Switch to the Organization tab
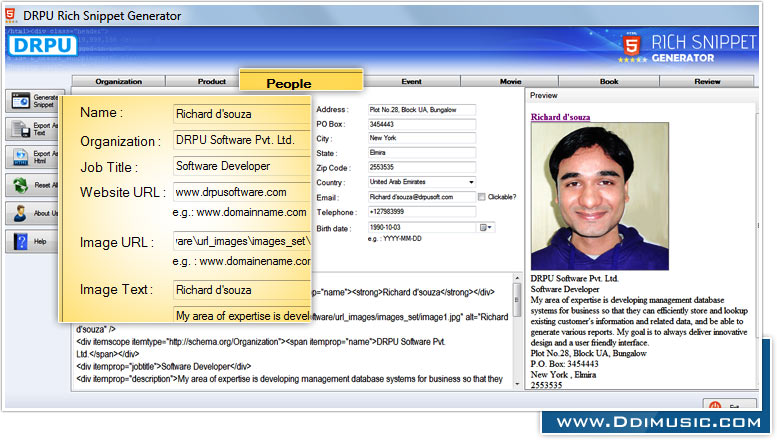The width and height of the screenshot is (777, 440). click(118, 81)
